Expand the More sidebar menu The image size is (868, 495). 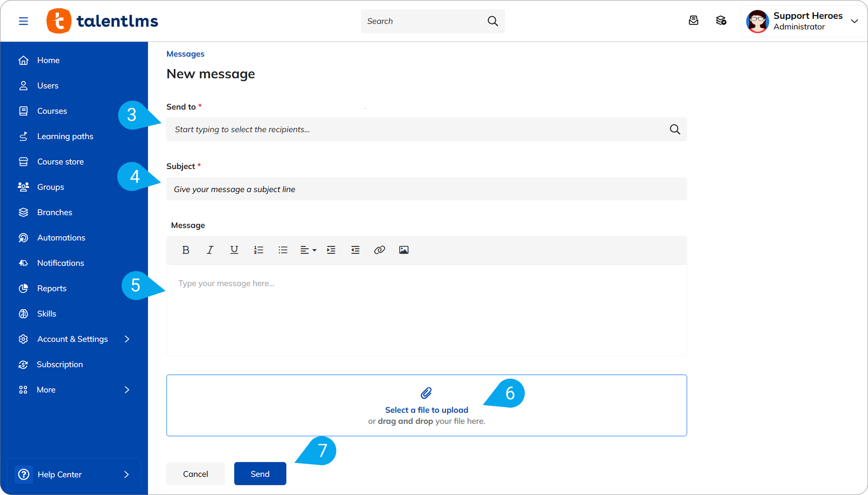(x=127, y=390)
